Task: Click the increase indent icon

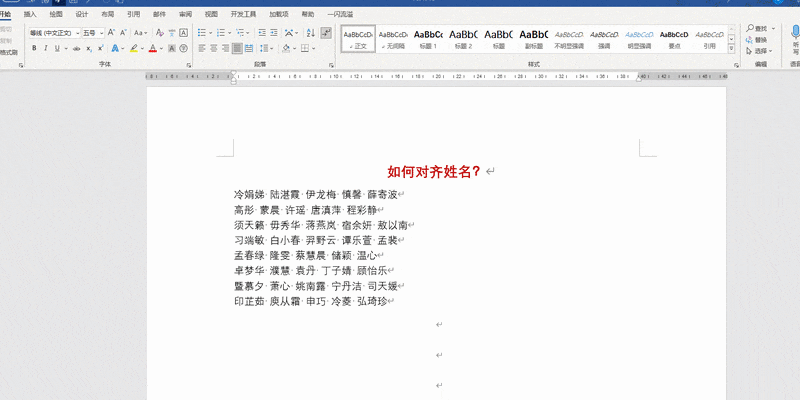Action: pos(274,33)
